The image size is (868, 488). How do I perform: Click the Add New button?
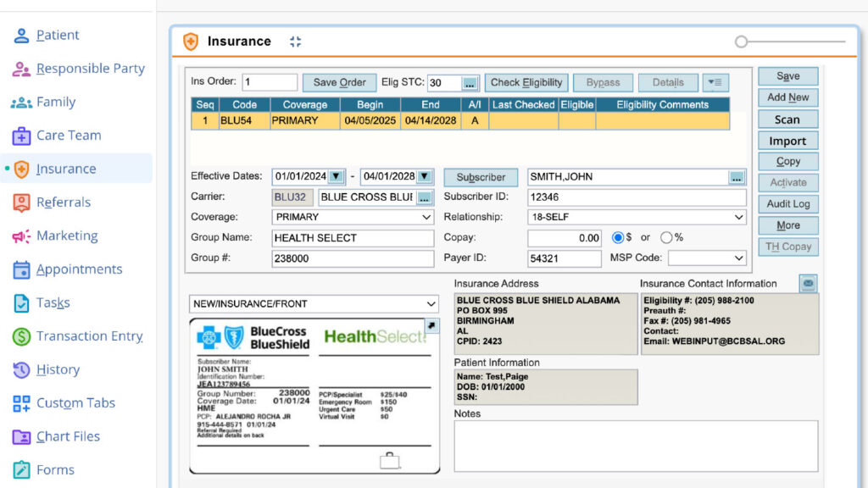787,97
